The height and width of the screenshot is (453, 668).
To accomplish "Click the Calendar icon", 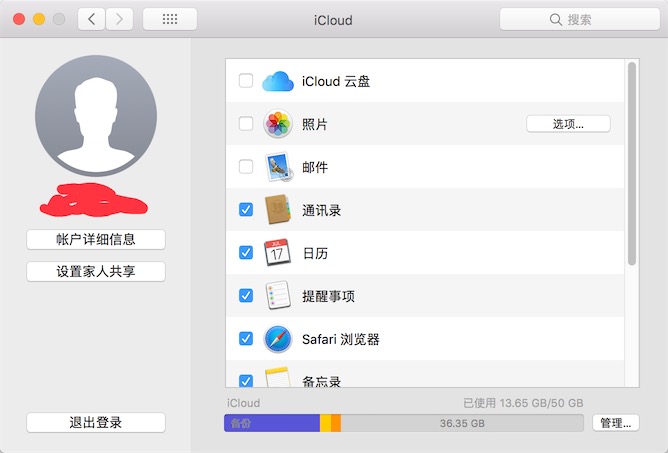I will pos(278,253).
